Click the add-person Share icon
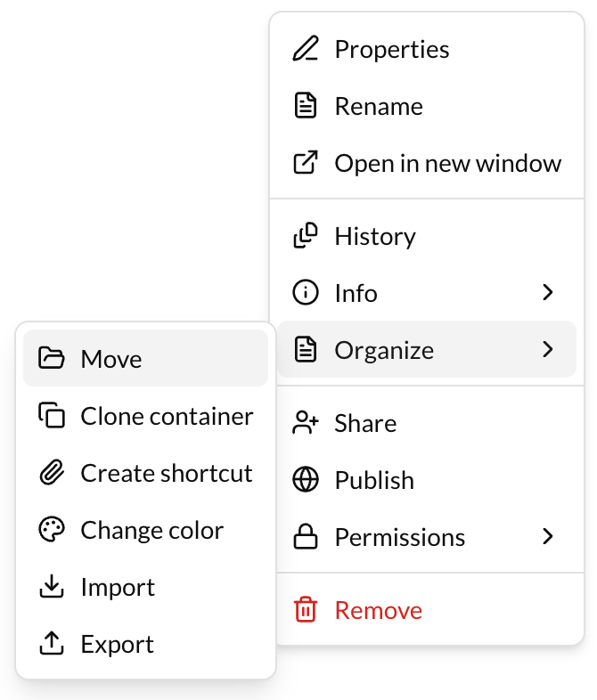 pos(306,422)
